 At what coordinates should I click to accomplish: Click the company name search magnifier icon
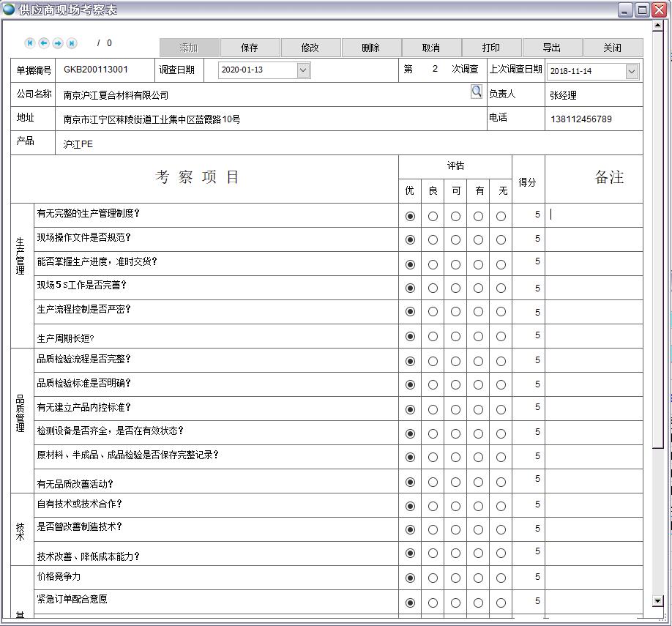(x=477, y=92)
